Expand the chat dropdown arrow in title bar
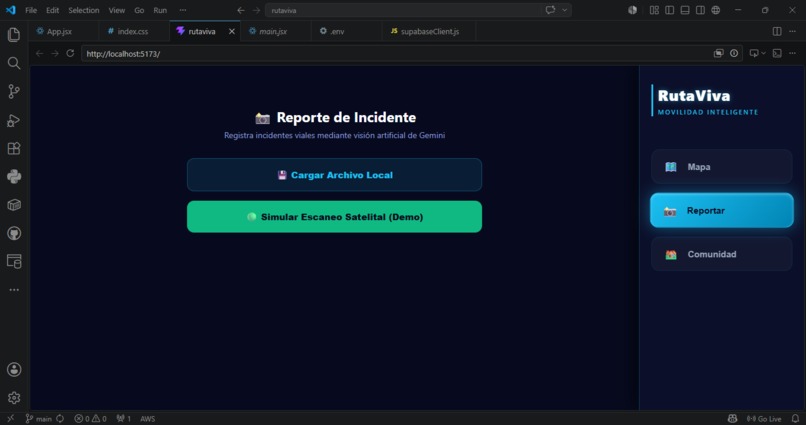Screen dimensions: 806x425 564,10
